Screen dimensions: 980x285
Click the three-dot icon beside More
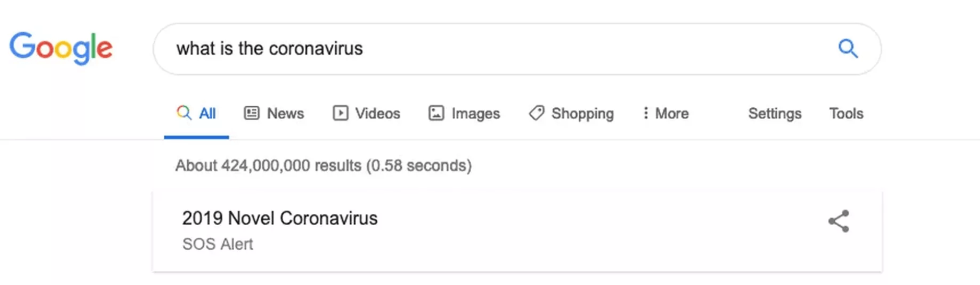point(646,113)
